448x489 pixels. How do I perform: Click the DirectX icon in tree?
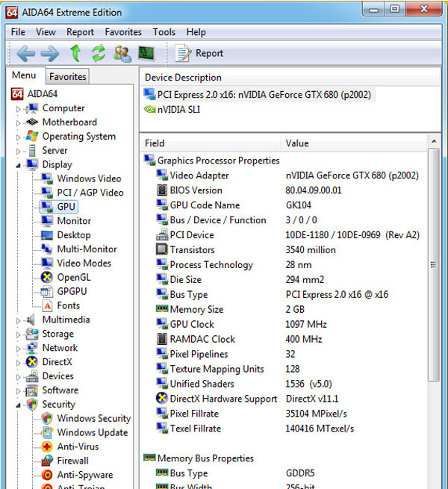click(32, 362)
